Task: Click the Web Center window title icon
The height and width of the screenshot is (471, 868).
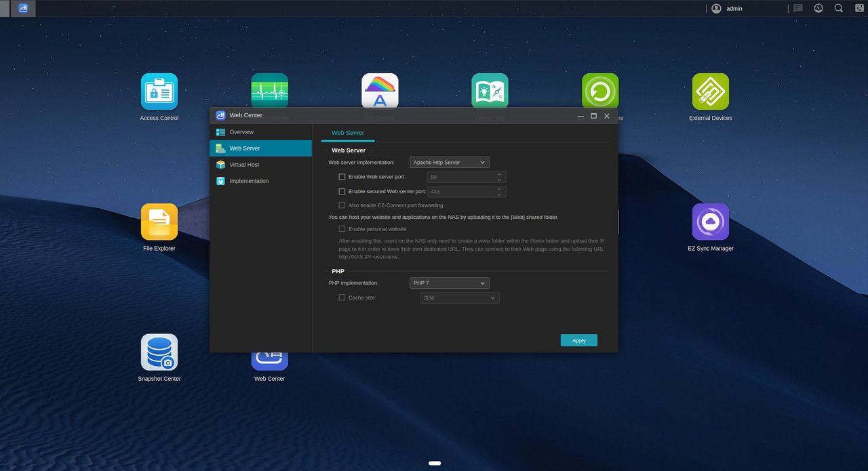Action: tap(220, 115)
